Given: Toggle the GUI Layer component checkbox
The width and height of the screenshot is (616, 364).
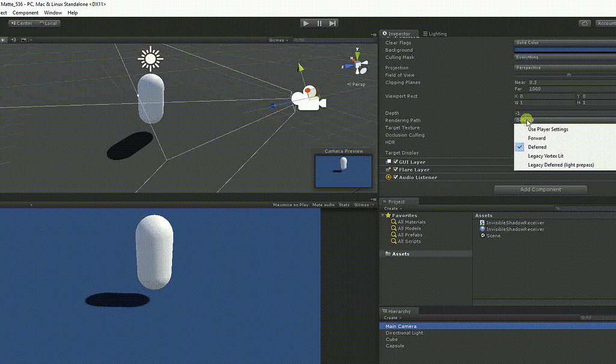Looking at the screenshot, I should 395,161.
